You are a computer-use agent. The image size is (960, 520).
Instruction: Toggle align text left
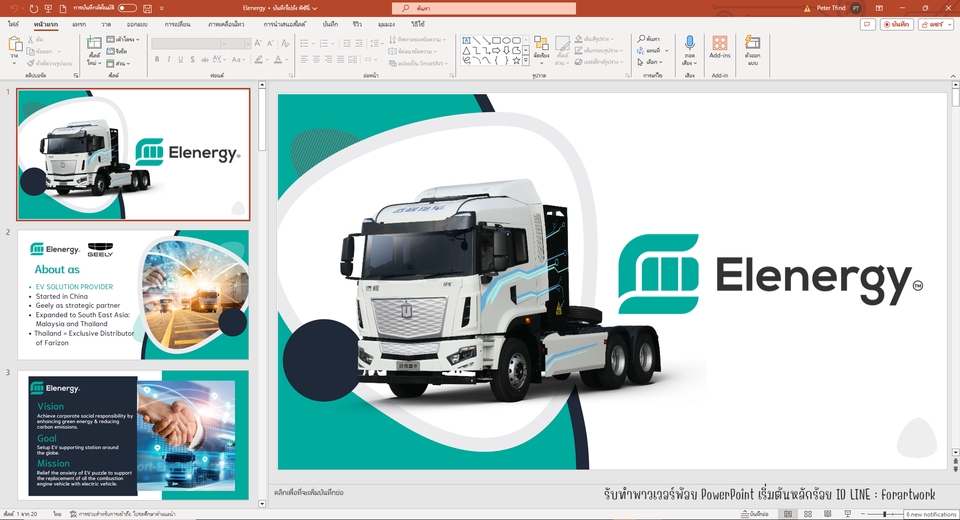(304, 59)
